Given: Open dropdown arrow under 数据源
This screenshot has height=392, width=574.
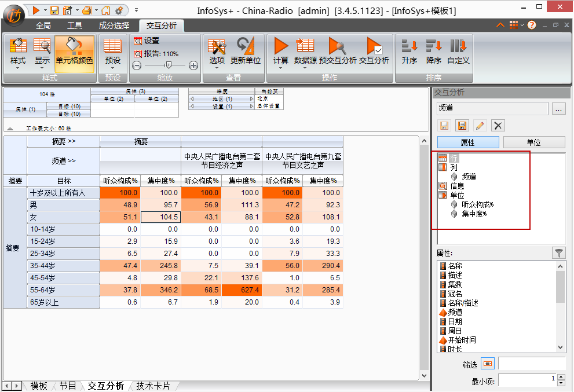Looking at the screenshot, I should tap(305, 68).
